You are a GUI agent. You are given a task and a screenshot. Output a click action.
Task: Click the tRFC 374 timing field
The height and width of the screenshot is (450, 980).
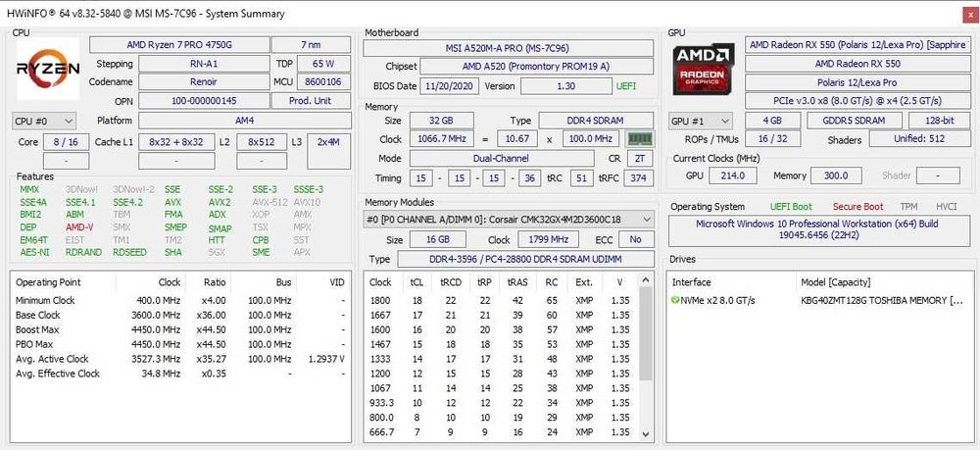[639, 178]
